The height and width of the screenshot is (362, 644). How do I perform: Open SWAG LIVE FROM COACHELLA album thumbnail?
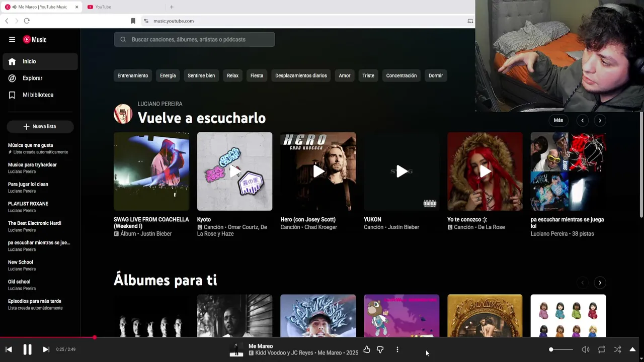click(151, 171)
